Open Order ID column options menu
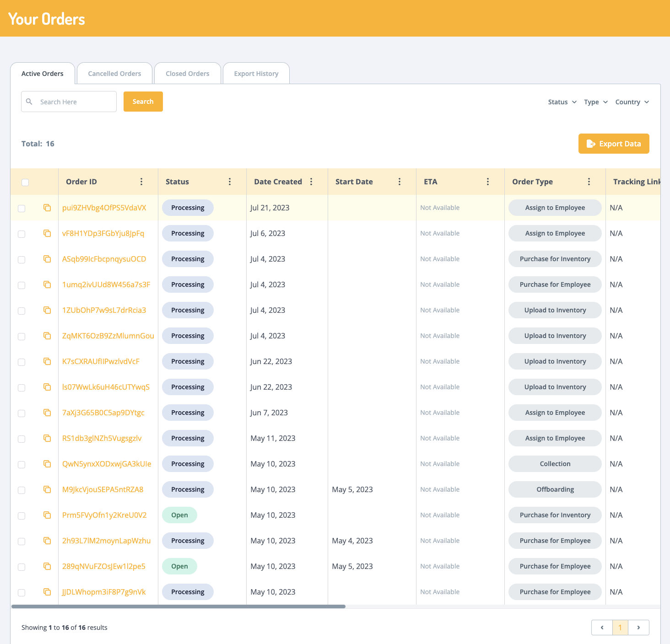Screen dimensions: 670x644 coord(141,182)
